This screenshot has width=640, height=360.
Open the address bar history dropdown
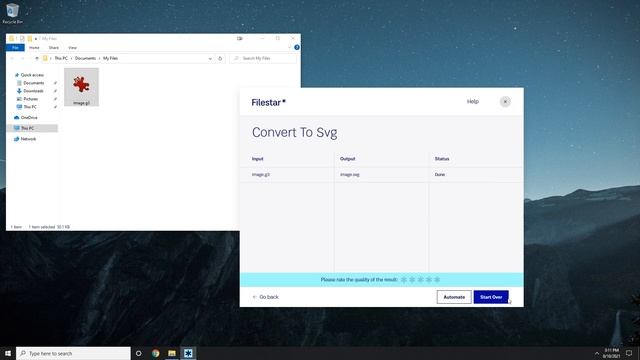[210, 58]
